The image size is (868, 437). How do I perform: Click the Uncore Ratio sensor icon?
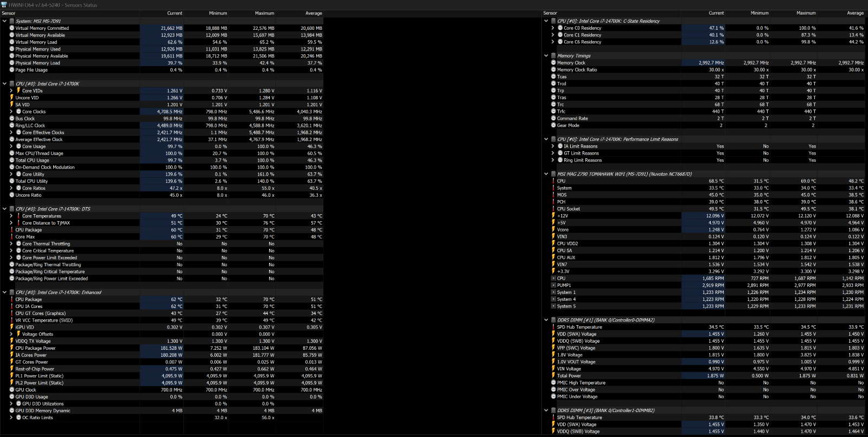coord(12,195)
